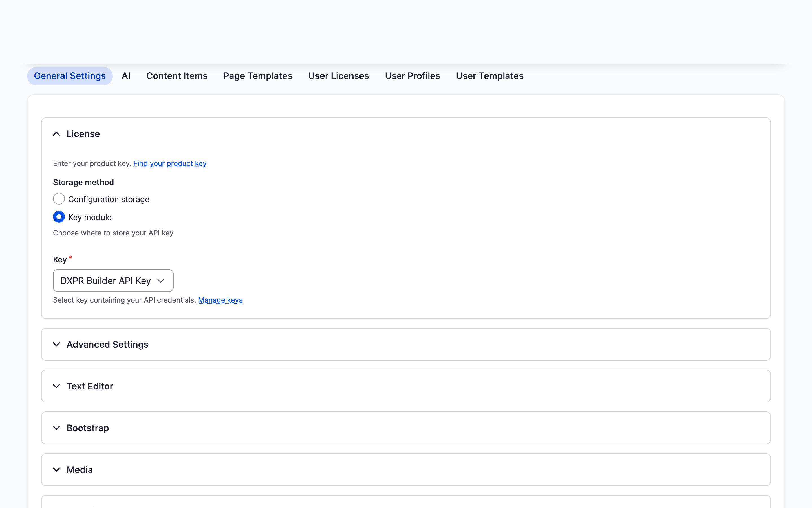Follow the Find your product key link
Viewport: 812px width, 508px height.
pyautogui.click(x=170, y=163)
